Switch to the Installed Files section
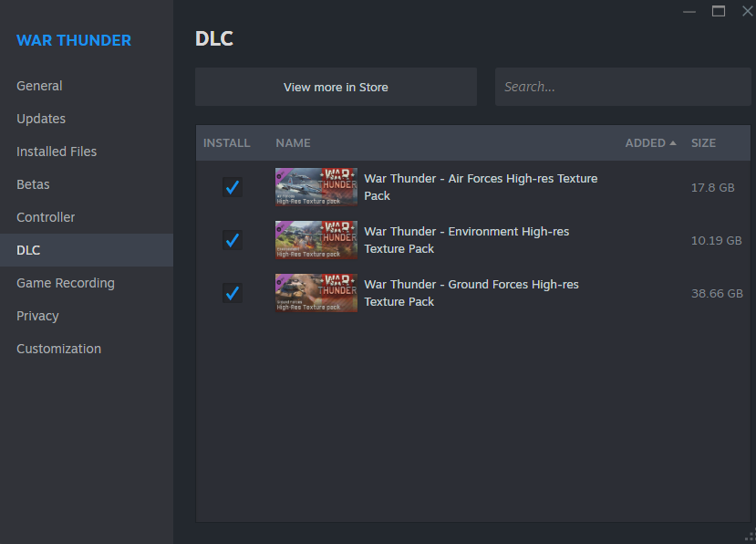The height and width of the screenshot is (544, 756). 57,152
